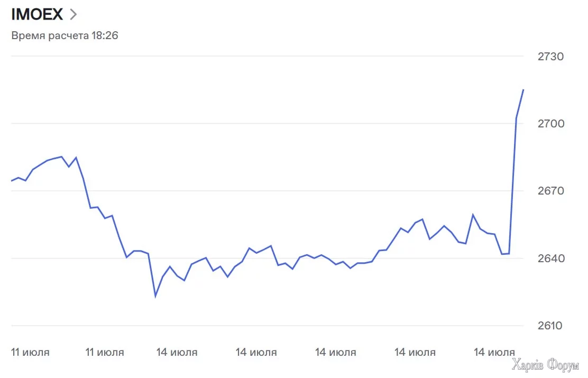The image size is (588, 378).
Task: Select the lowest dip of the chart line
Action: (x=155, y=296)
